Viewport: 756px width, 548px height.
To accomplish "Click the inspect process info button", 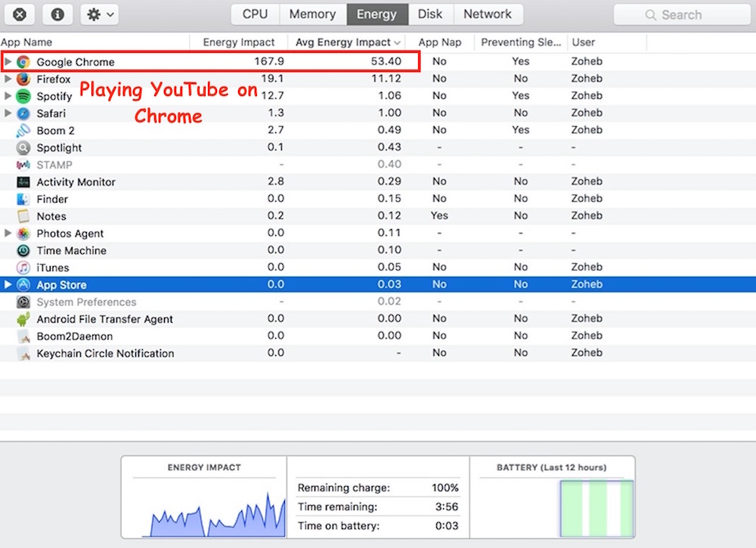I will 57,14.
